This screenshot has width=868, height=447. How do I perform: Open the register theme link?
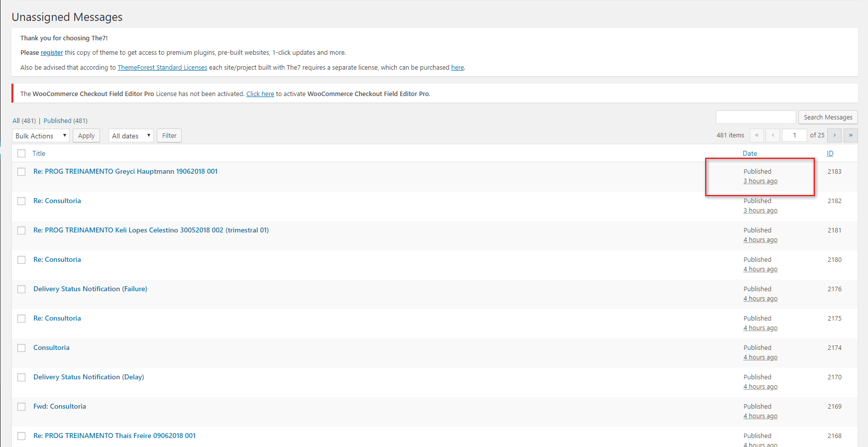coord(52,53)
